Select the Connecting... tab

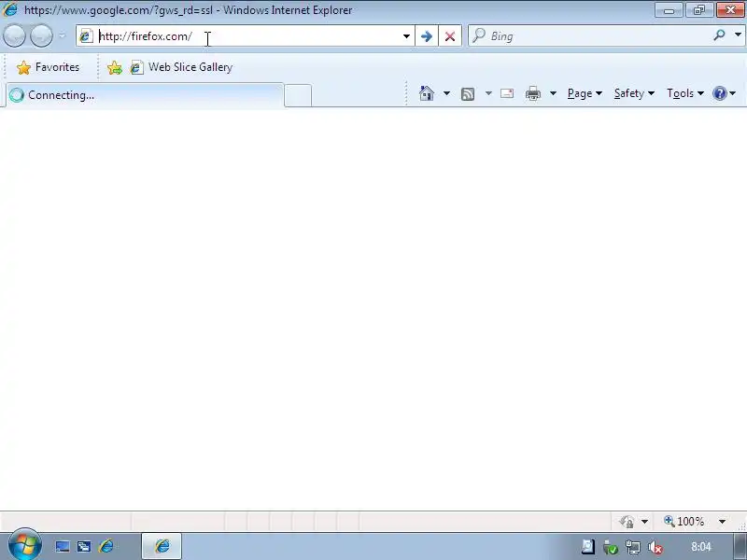[146, 95]
